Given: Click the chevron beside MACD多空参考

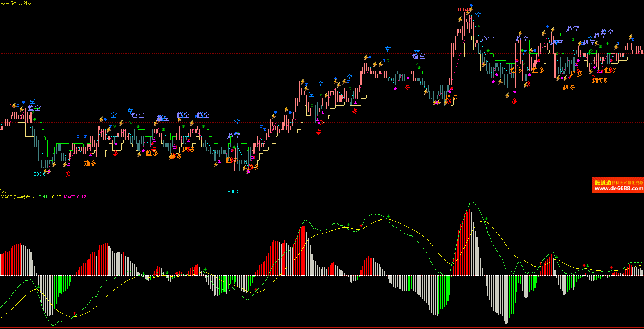Looking at the screenshot, I should click(x=33, y=197).
